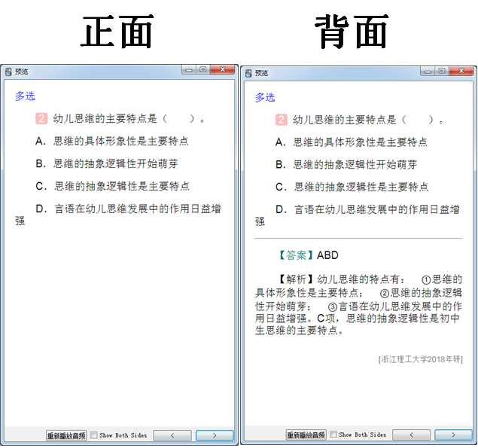
Task: Click the preview window icon in right title bar
Action: 248,73
